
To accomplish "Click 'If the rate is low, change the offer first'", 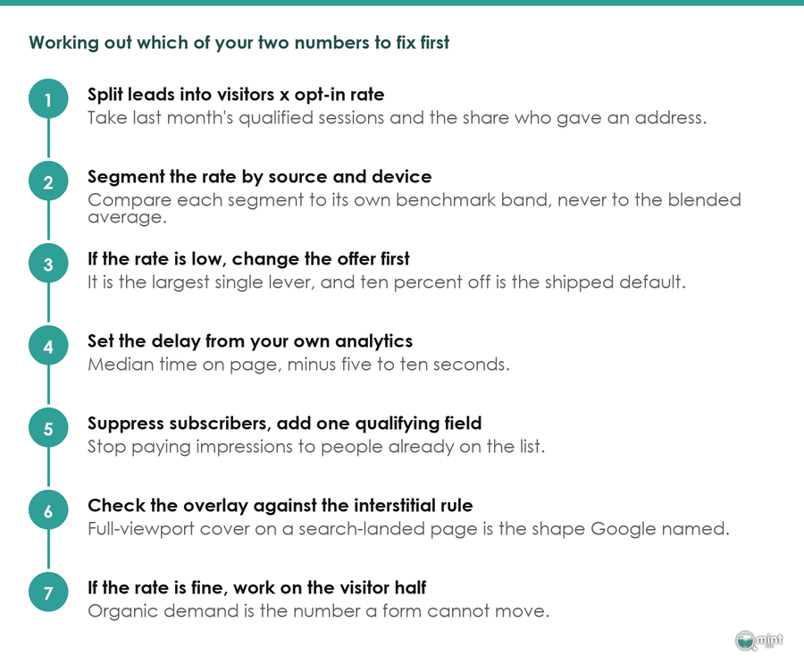I will 248,259.
